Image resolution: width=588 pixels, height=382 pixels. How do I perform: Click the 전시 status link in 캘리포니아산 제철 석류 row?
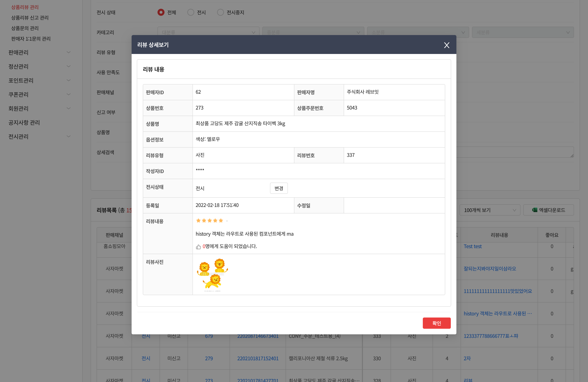pyautogui.click(x=146, y=358)
